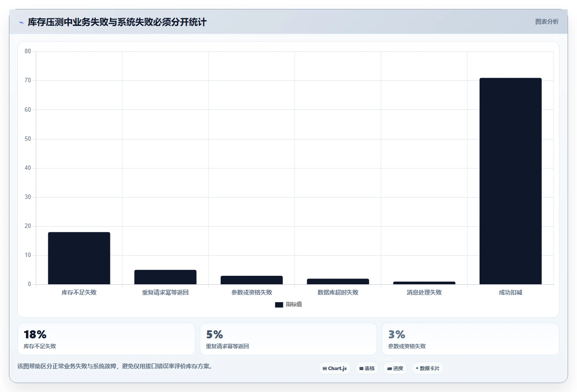577x392 pixels.
Task: Click x-axis label 参数或资格失败
Action: [252, 293]
